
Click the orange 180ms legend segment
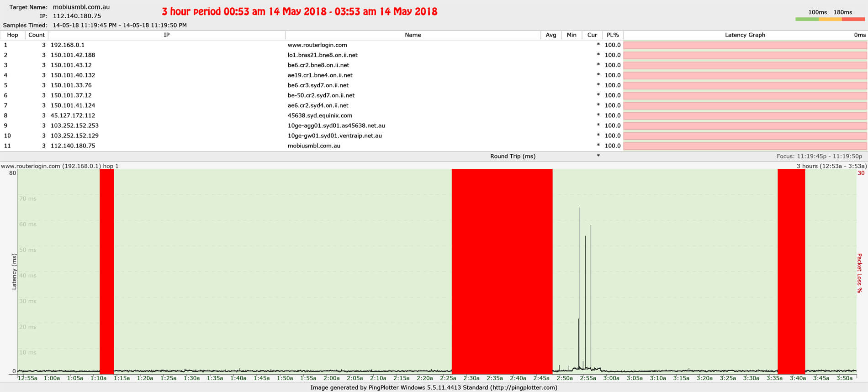(830, 19)
